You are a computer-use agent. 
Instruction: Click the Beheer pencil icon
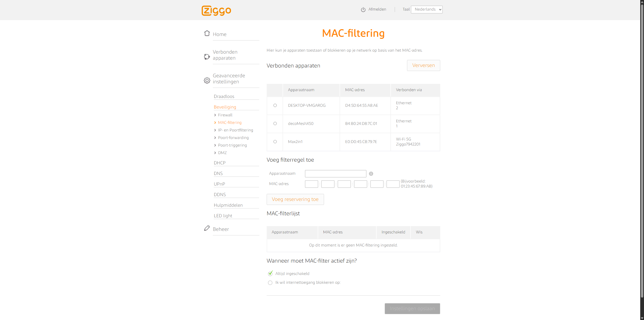[207, 228]
